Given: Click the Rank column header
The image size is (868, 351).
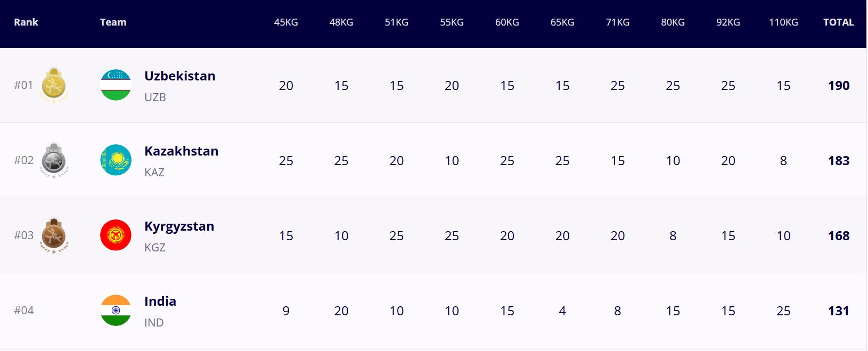Looking at the screenshot, I should 26,22.
